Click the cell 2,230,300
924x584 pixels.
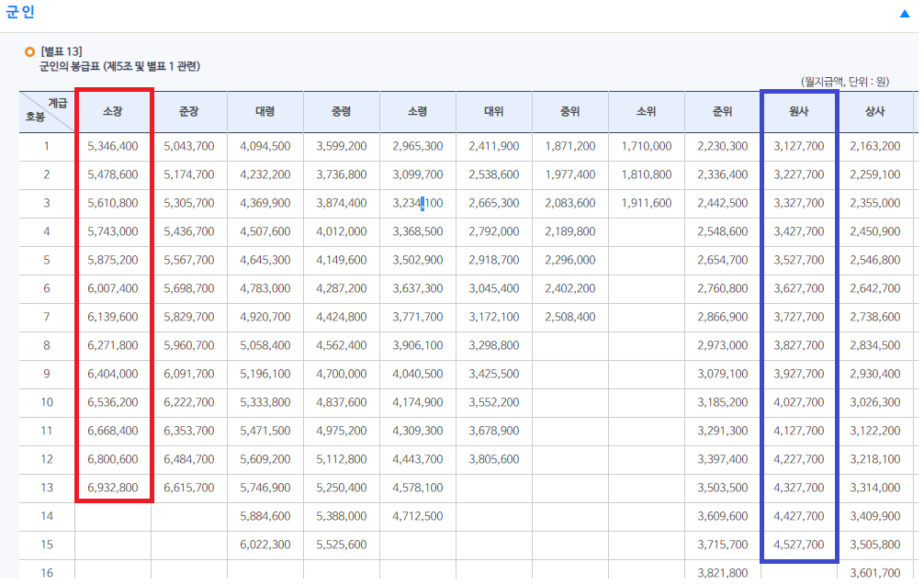pyautogui.click(x=723, y=146)
